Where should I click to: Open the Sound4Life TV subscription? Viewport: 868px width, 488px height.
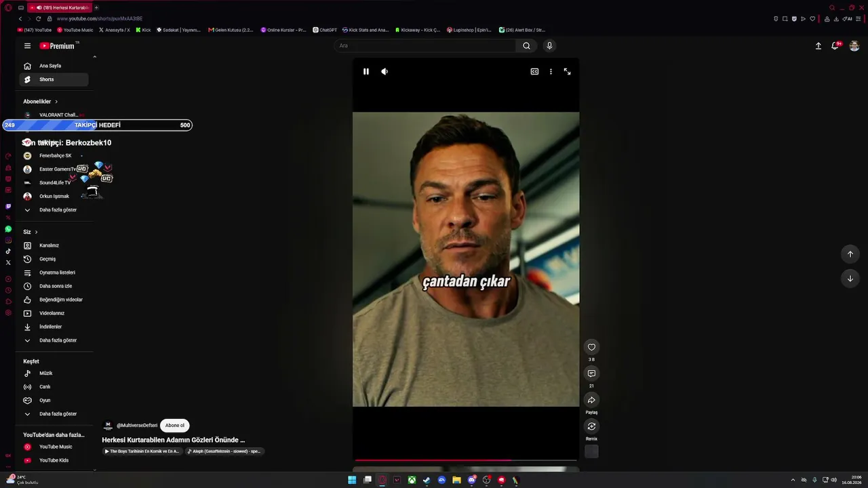click(54, 183)
